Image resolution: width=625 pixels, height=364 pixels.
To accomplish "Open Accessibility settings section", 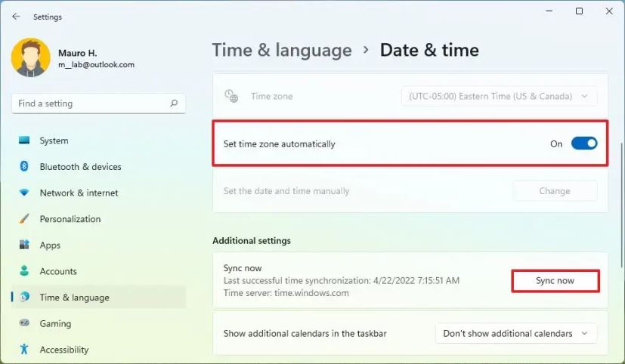I will point(99,350).
